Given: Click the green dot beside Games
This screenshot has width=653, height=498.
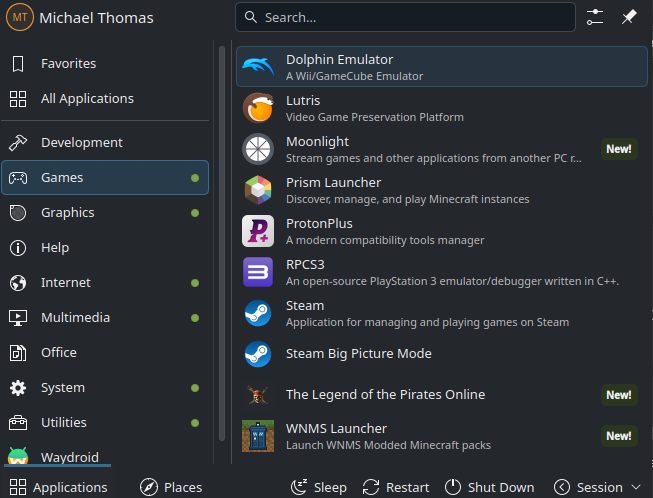Looking at the screenshot, I should click(x=194, y=178).
